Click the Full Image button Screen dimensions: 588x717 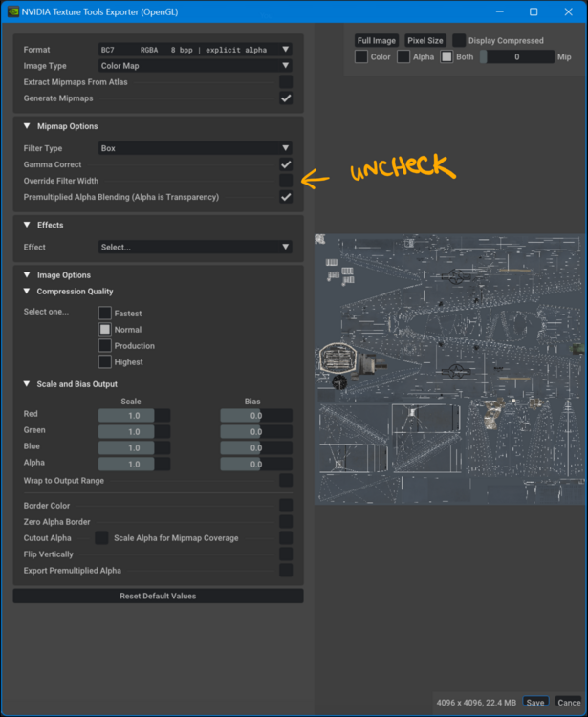click(x=377, y=41)
